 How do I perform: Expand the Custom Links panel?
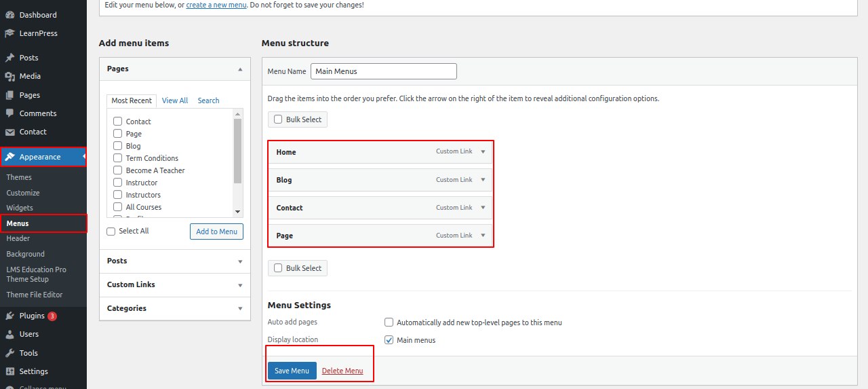(240, 285)
